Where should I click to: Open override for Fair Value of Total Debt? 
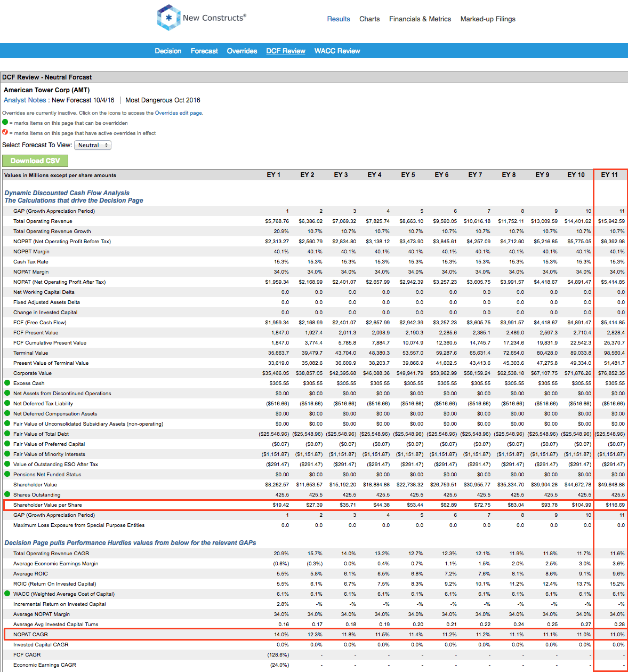click(7, 434)
